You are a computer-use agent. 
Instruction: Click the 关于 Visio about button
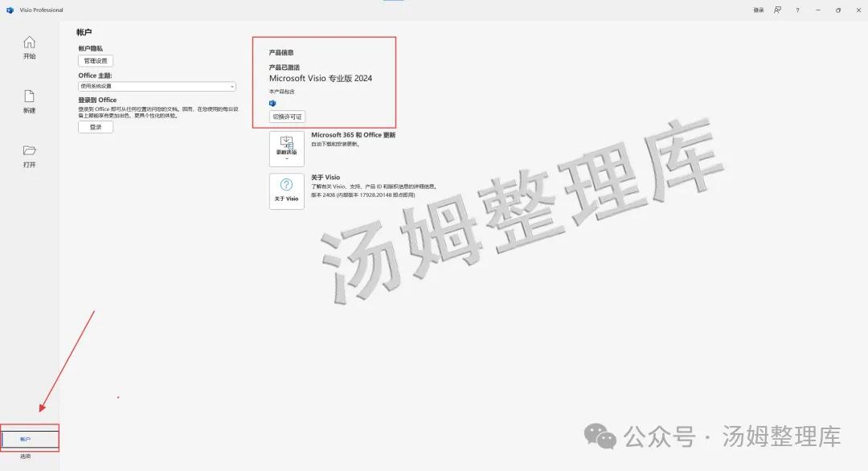pyautogui.click(x=287, y=191)
